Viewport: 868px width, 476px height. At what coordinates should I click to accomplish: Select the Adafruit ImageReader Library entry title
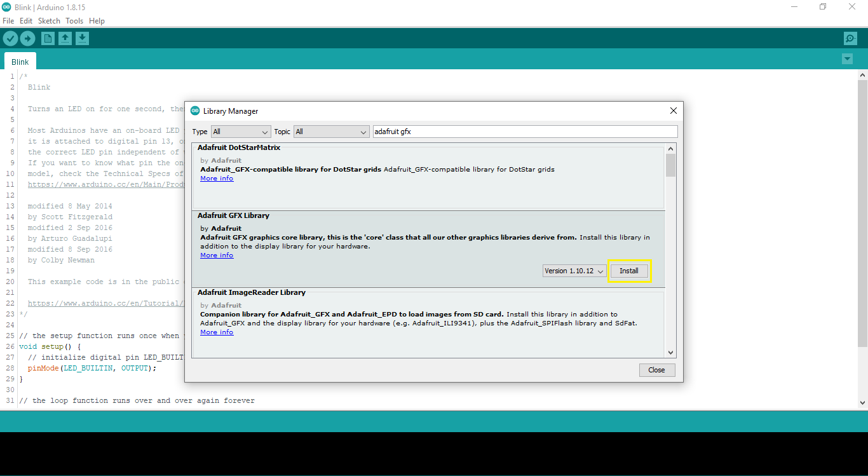point(252,292)
